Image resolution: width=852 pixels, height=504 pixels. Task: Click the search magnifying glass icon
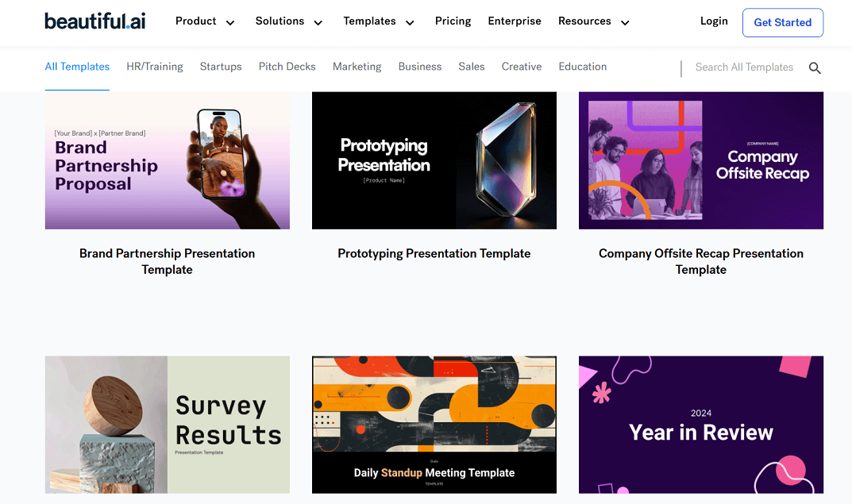815,67
